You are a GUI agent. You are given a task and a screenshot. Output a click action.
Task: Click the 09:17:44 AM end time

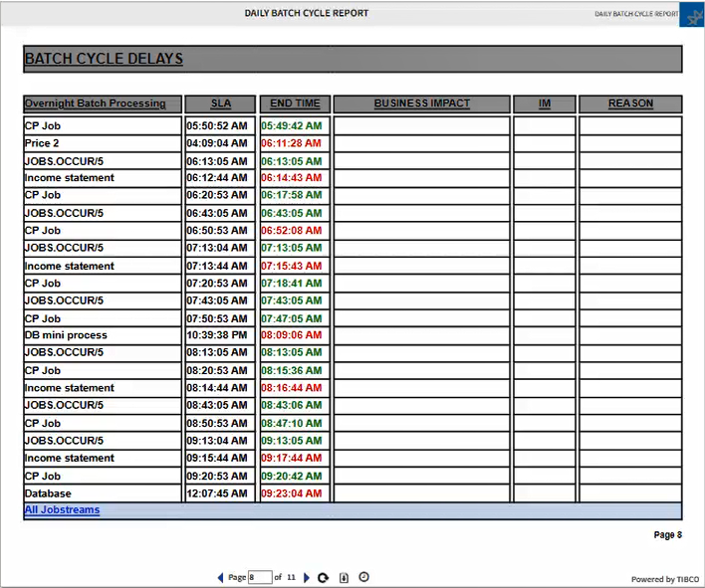pyautogui.click(x=292, y=458)
